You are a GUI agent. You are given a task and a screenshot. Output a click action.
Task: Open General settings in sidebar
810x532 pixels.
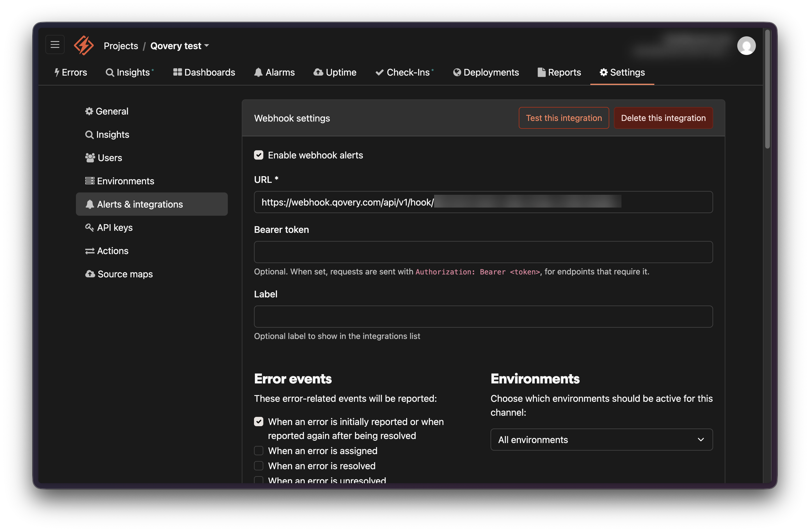152,111
